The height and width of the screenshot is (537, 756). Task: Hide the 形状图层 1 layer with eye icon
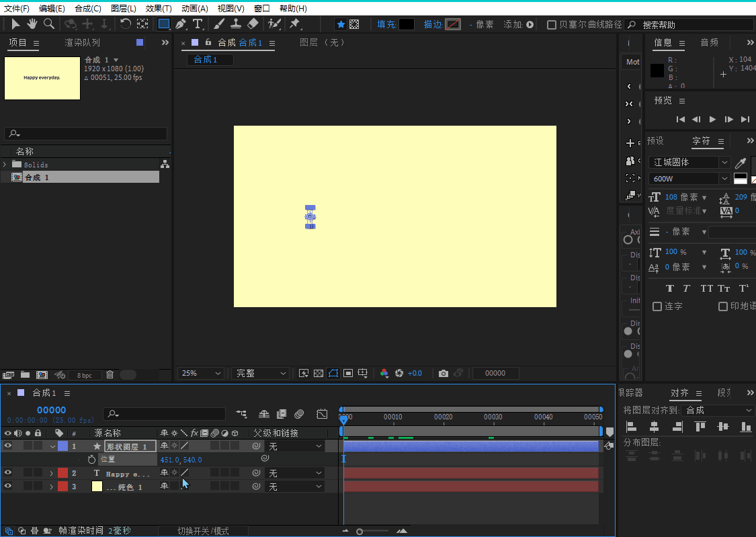(8, 446)
